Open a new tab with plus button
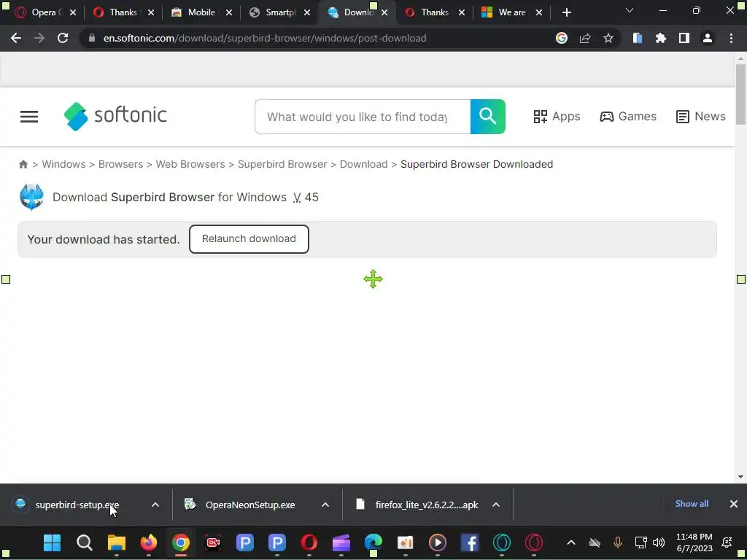The image size is (747, 560). [566, 13]
